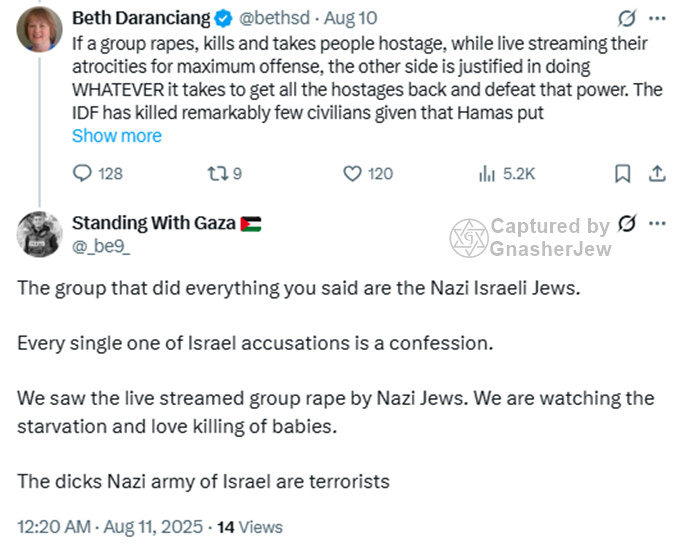Open view analytics showing 5.2K
The height and width of the screenshot is (551, 680).
coord(488,173)
